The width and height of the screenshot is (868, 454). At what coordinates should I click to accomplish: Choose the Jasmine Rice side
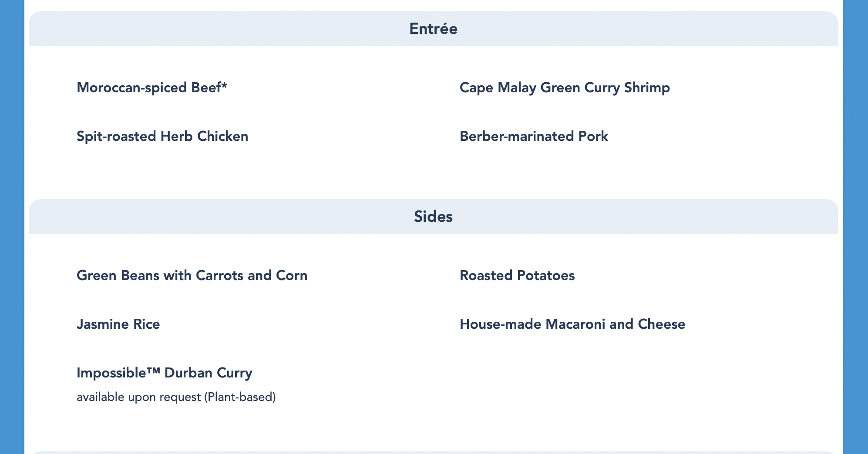(118, 324)
